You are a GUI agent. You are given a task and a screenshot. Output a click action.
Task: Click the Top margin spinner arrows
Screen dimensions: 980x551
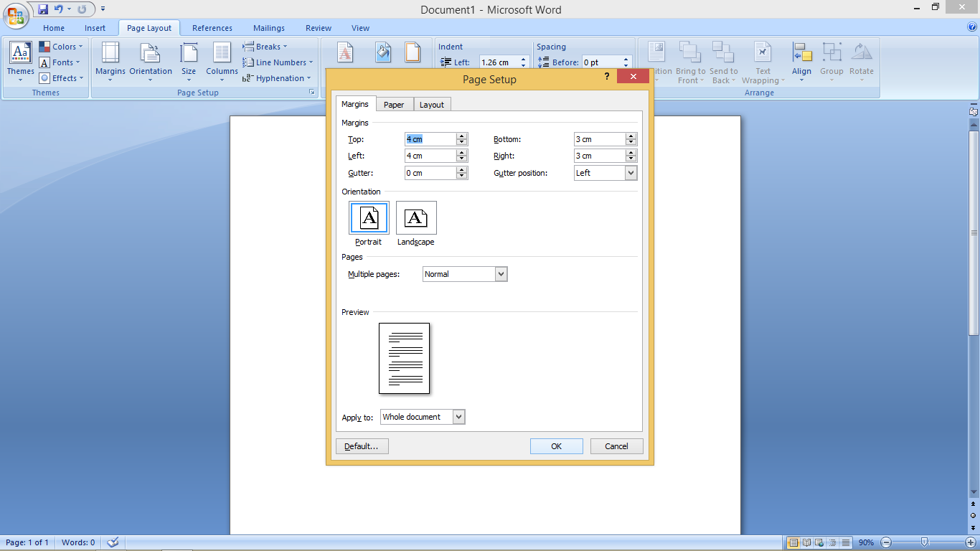pyautogui.click(x=462, y=139)
